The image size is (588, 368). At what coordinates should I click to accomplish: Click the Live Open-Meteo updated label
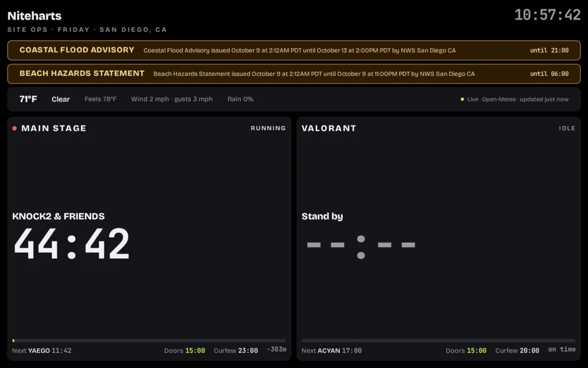(518, 99)
